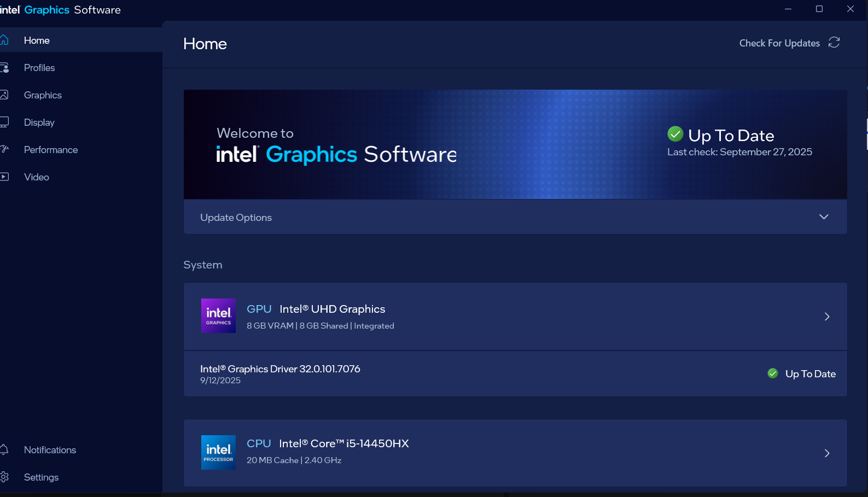The width and height of the screenshot is (868, 497).
Task: Switch to the Display section
Action: tap(81, 122)
